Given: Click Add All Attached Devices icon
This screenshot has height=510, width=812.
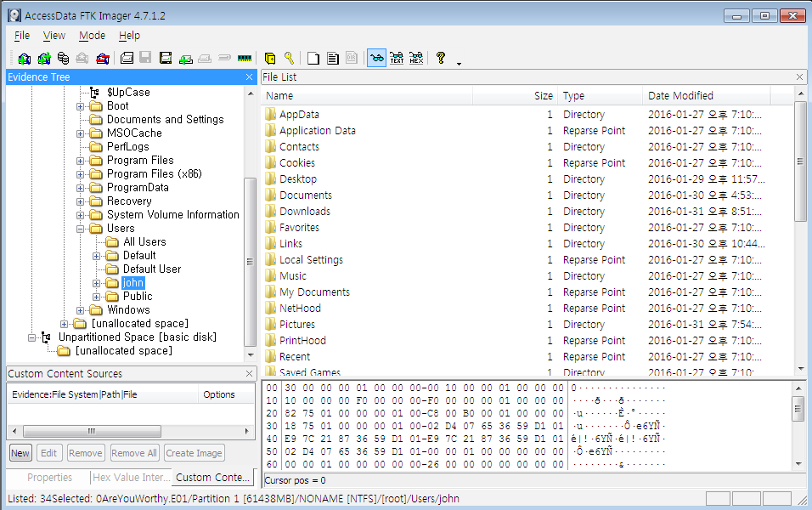Looking at the screenshot, I should pos(44,58).
